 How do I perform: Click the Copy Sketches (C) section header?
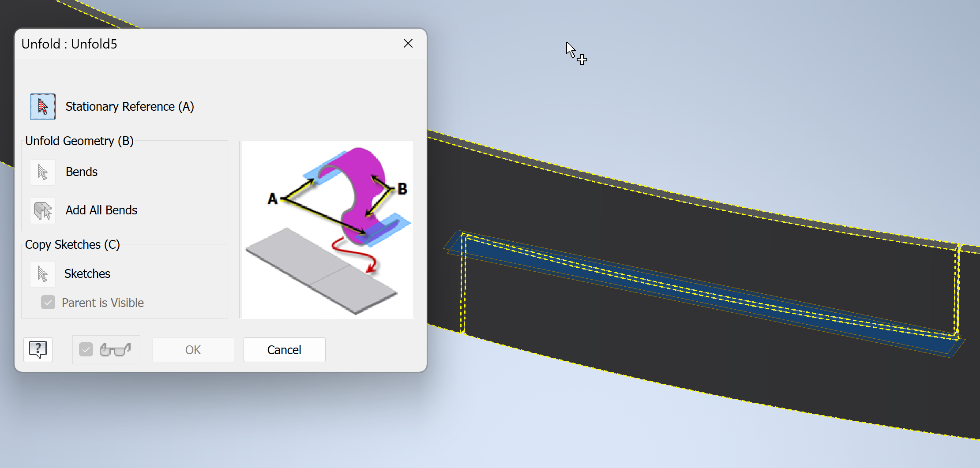tap(72, 244)
